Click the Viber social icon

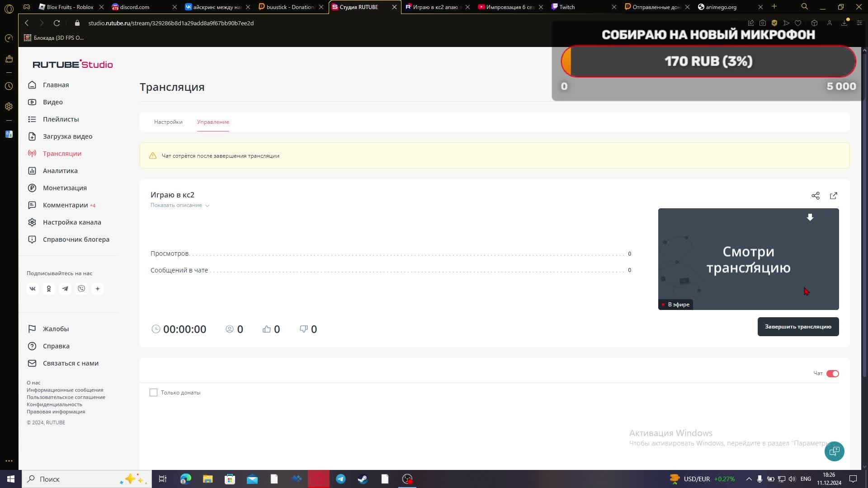81,289
